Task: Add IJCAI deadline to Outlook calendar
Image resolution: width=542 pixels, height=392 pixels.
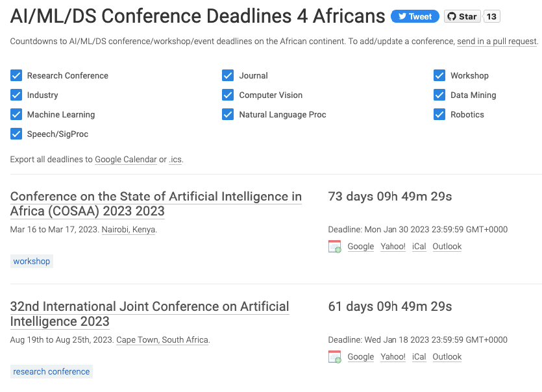Action: pos(447,357)
